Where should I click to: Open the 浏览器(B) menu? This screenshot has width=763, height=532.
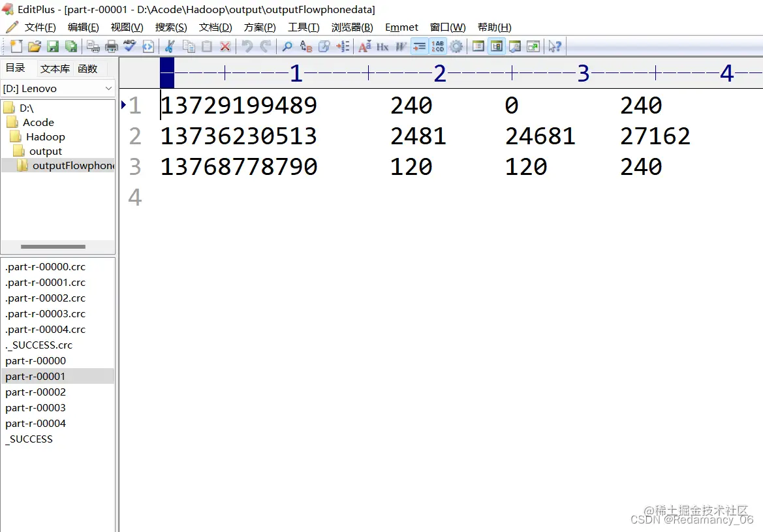pos(352,27)
